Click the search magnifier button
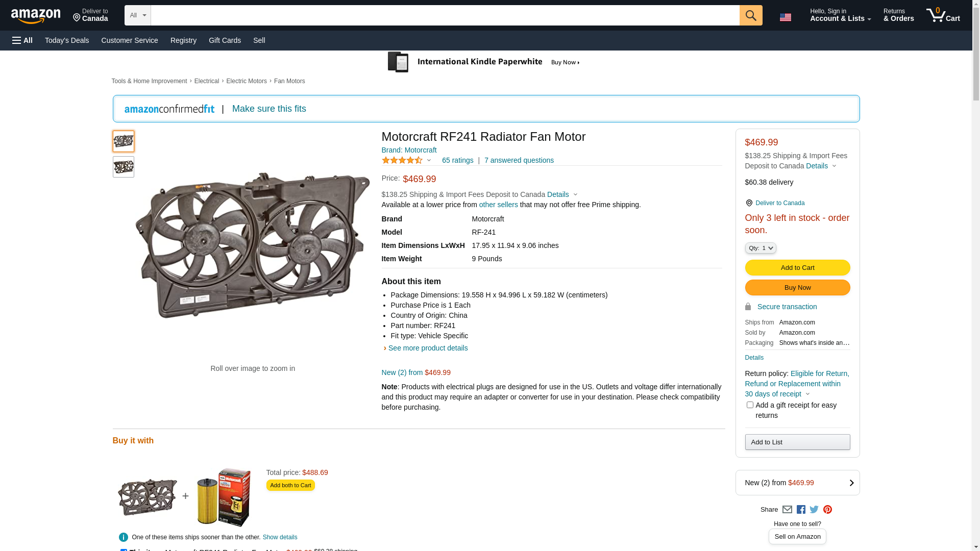This screenshot has height=551, width=980. [751, 15]
